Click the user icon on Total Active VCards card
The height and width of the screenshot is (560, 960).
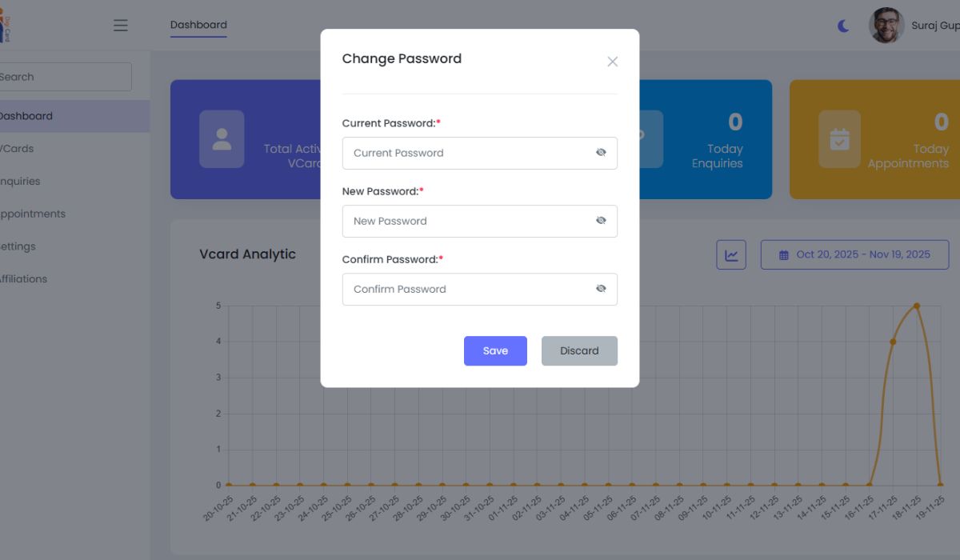pyautogui.click(x=222, y=138)
